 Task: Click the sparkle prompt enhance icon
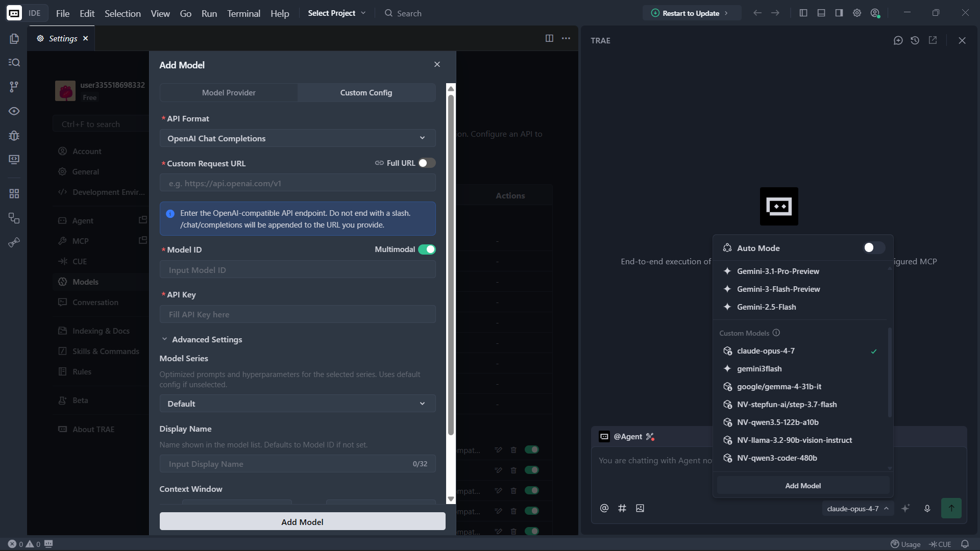coord(905,508)
